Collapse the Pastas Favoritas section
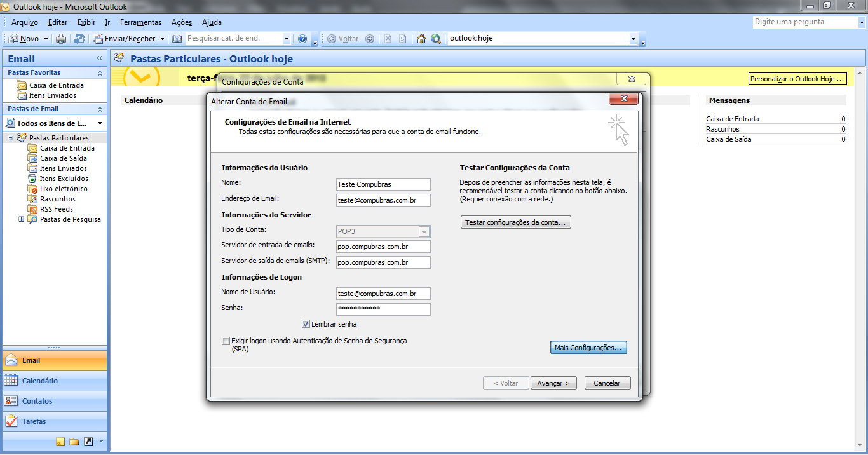Viewport: 868px width, 455px height. (x=100, y=73)
